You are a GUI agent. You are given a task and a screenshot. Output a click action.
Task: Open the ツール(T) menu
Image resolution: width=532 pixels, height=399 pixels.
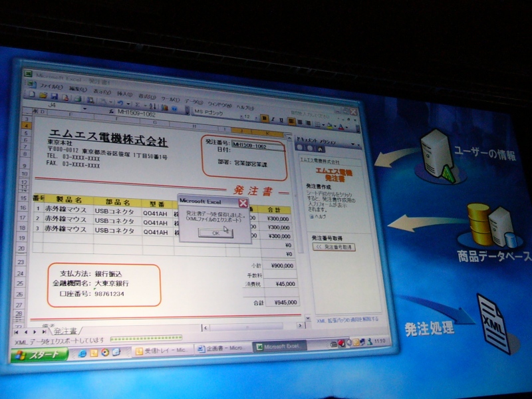[170, 99]
